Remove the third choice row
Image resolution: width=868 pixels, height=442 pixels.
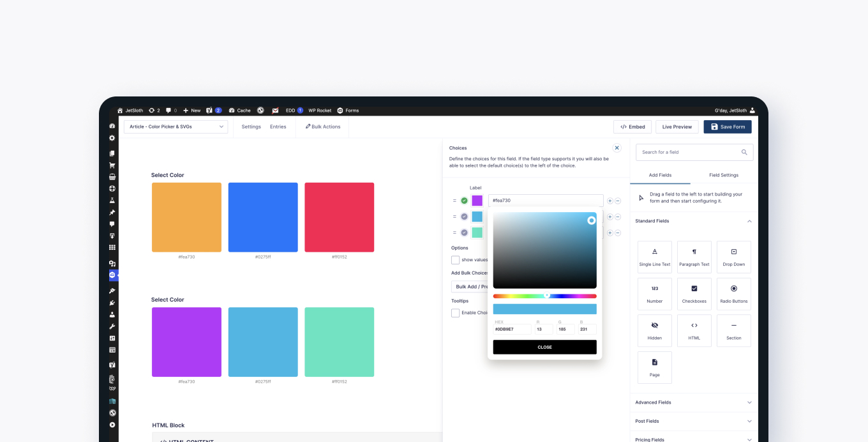(618, 232)
